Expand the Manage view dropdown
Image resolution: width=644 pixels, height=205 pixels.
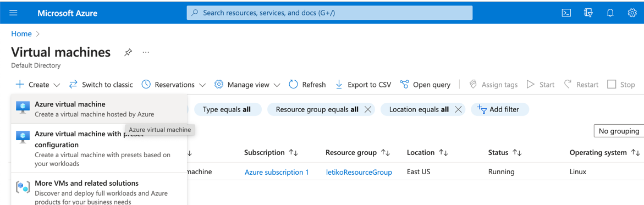pyautogui.click(x=247, y=85)
